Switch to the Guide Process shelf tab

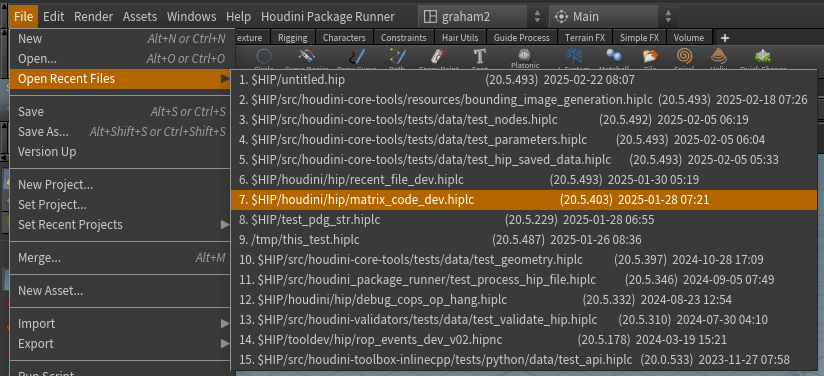click(522, 38)
